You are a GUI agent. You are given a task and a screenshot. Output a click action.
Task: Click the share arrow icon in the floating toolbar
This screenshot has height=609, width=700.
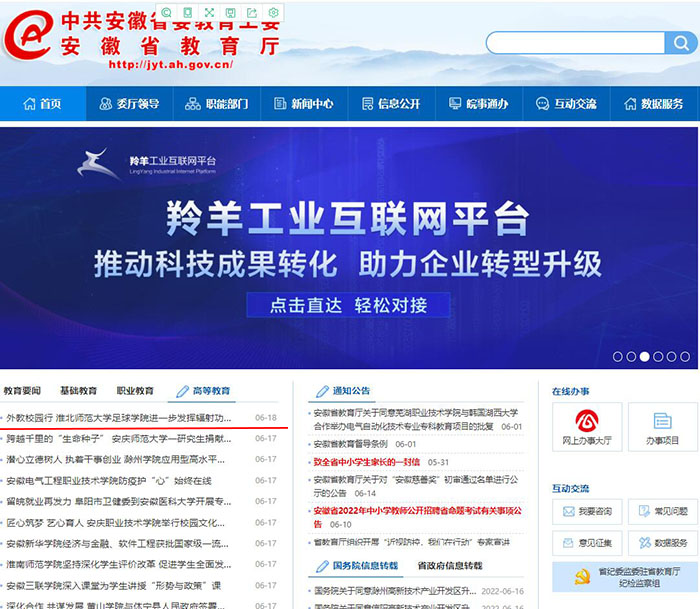pos(252,13)
